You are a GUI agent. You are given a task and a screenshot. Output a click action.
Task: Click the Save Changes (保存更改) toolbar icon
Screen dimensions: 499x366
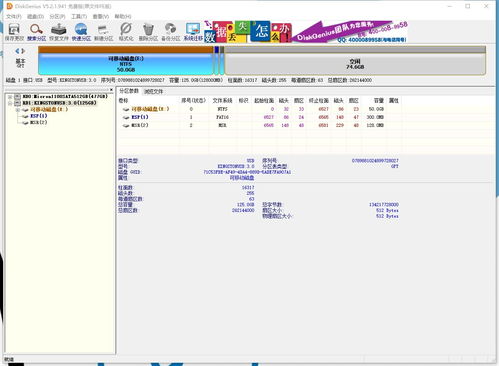click(x=14, y=32)
